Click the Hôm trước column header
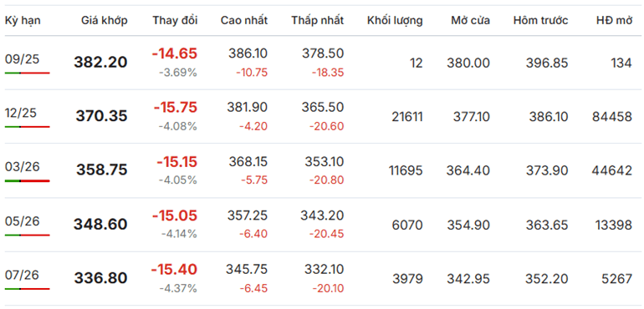The image size is (644, 309). [540, 21]
